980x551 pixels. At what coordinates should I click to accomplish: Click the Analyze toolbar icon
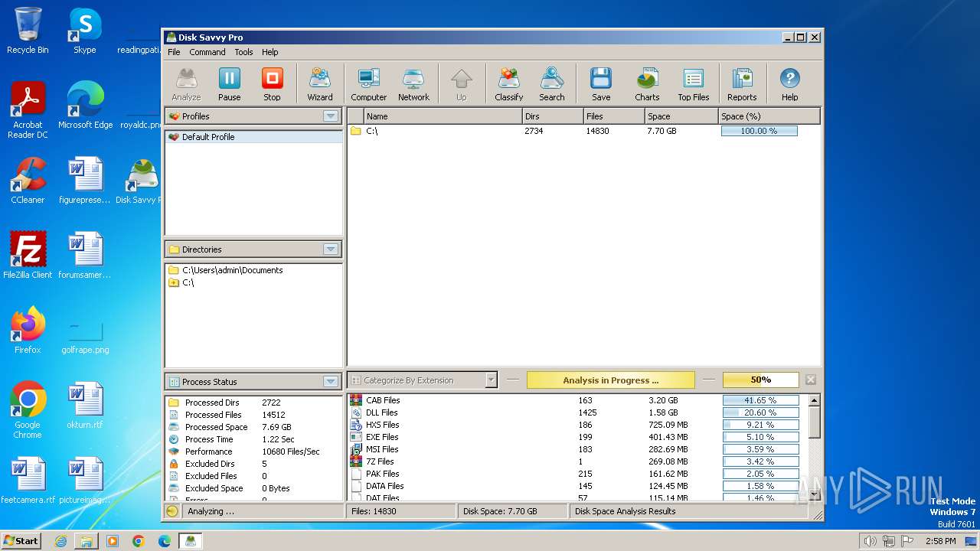(x=186, y=84)
